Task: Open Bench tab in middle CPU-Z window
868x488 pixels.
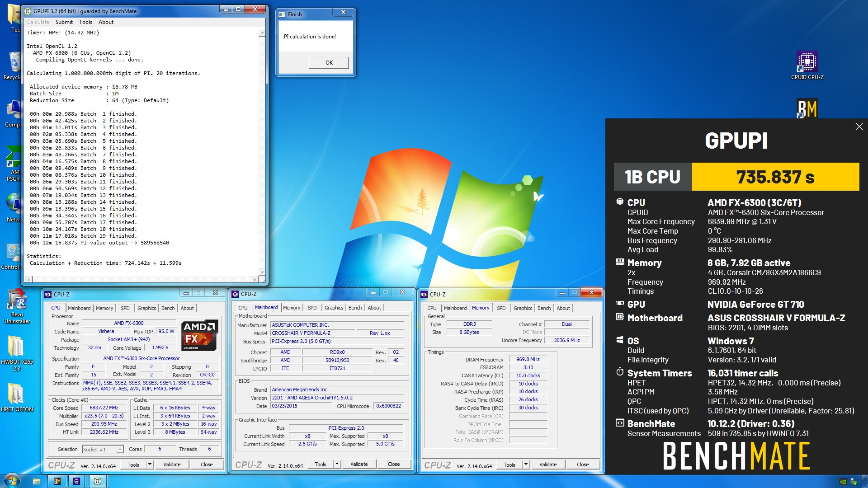Action: [355, 308]
